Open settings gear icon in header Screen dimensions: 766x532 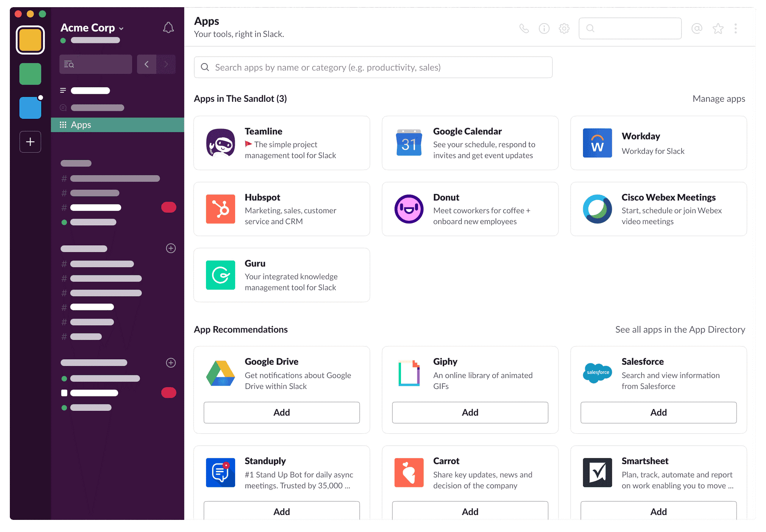564,28
